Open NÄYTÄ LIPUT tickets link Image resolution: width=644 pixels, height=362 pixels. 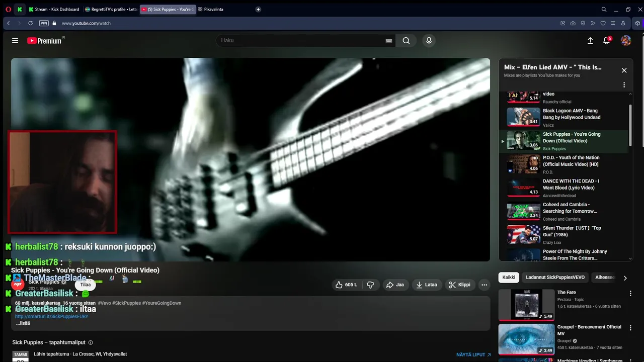point(473,355)
